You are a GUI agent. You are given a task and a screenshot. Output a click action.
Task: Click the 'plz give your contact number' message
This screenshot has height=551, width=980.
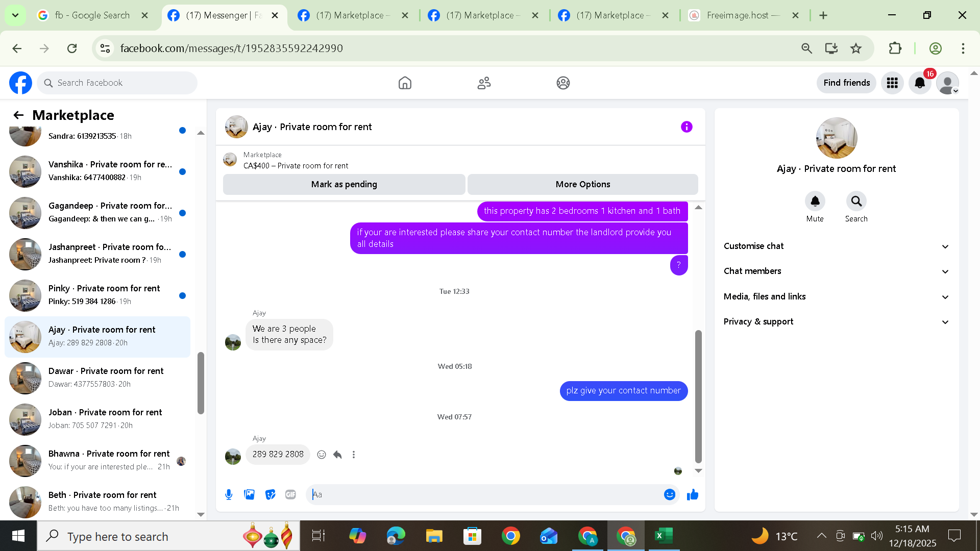pos(623,391)
